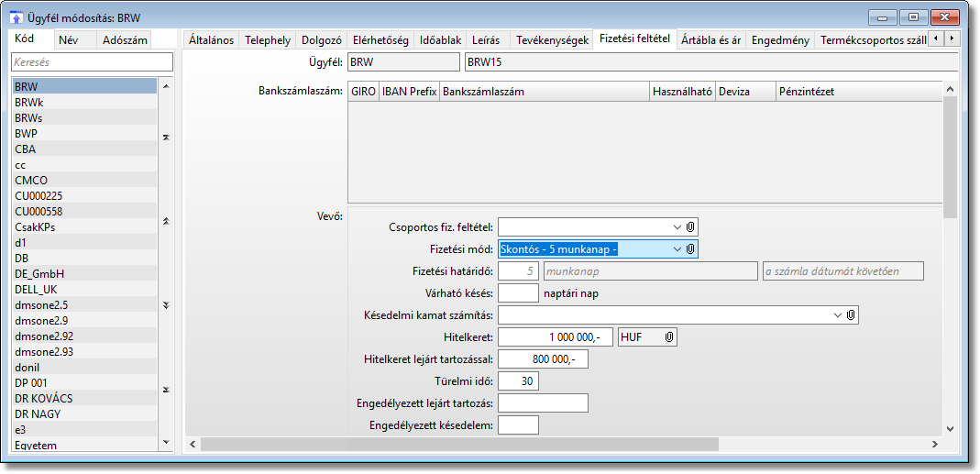Screen dimensions: 980x474
Task: Open the Leírás tab
Action: tap(486, 40)
